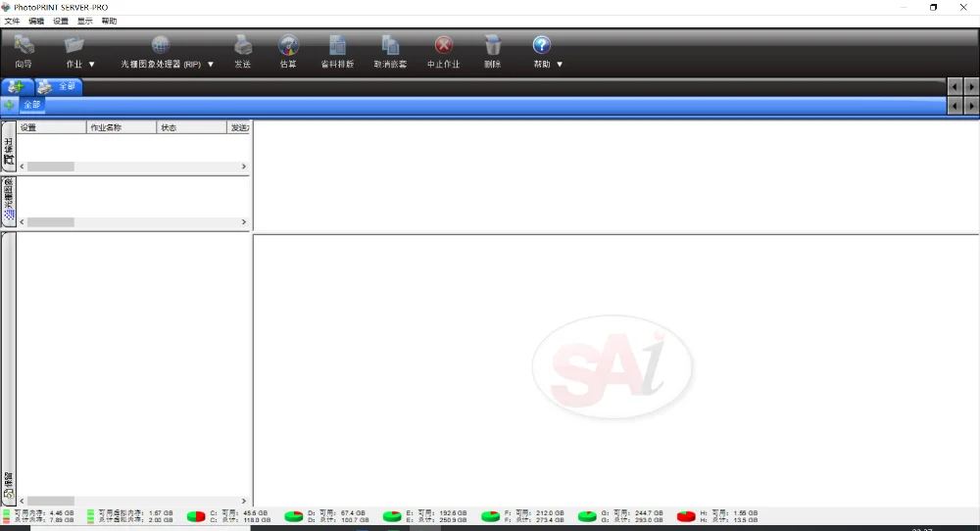Click the green plus icon beside 全部
Screen dimensions: 980x531
click(9, 105)
